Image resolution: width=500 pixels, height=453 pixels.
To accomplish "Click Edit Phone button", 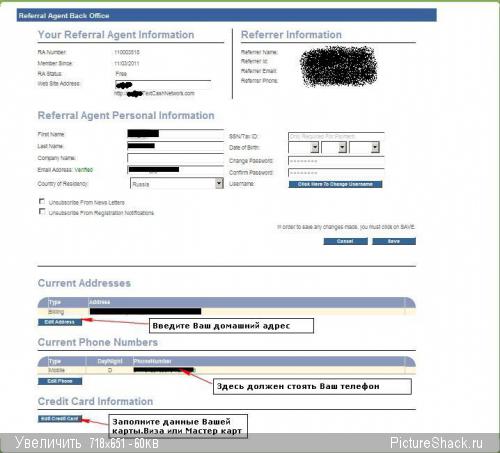I will 60,381.
